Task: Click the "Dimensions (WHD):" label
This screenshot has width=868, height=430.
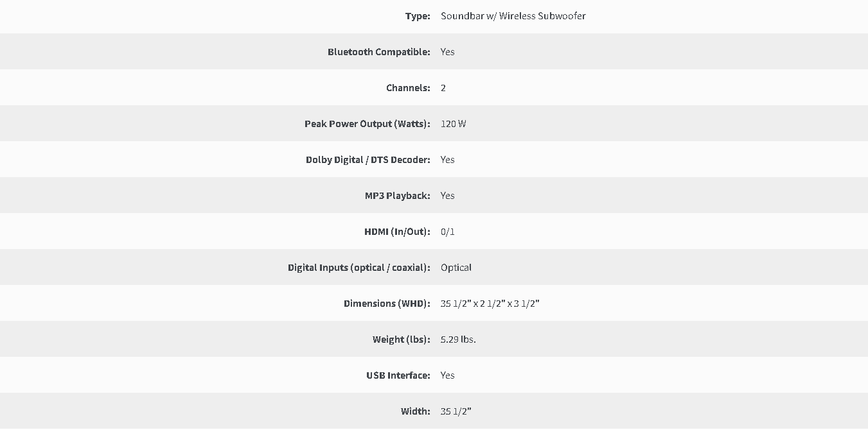Action: (x=387, y=304)
